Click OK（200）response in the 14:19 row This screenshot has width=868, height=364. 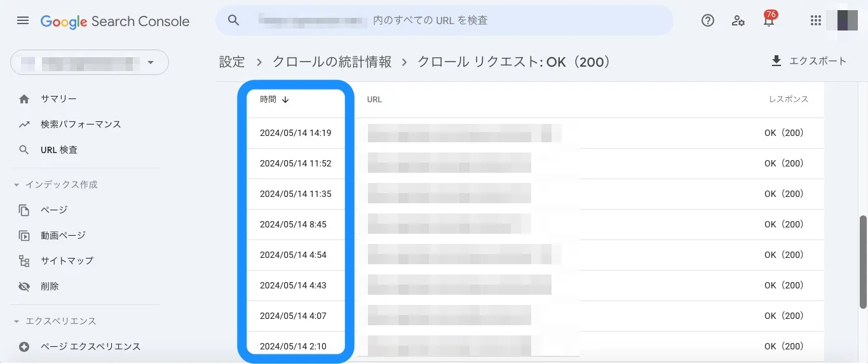[x=784, y=133]
